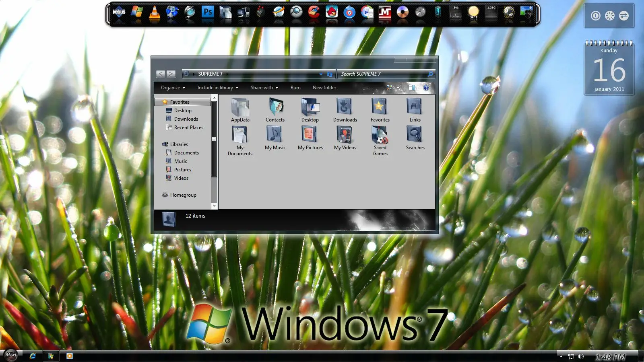Image resolution: width=644 pixels, height=362 pixels.
Task: Go back with the back arrow button
Action: (161, 74)
